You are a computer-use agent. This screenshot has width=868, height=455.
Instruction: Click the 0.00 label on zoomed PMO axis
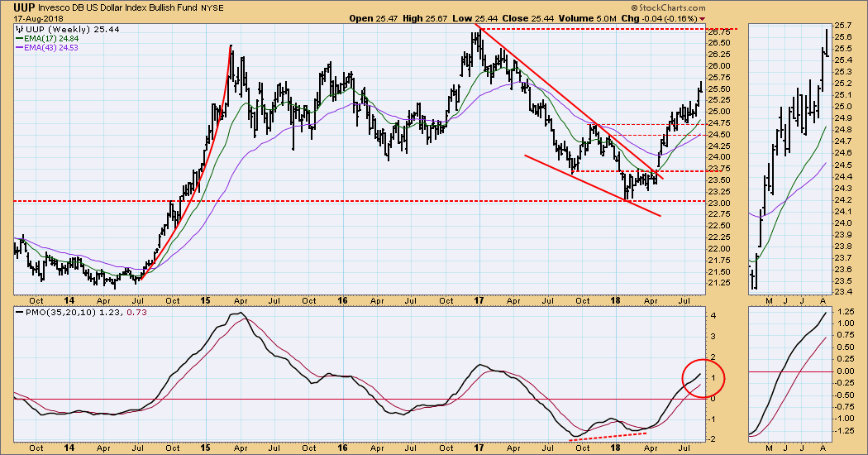click(x=844, y=371)
